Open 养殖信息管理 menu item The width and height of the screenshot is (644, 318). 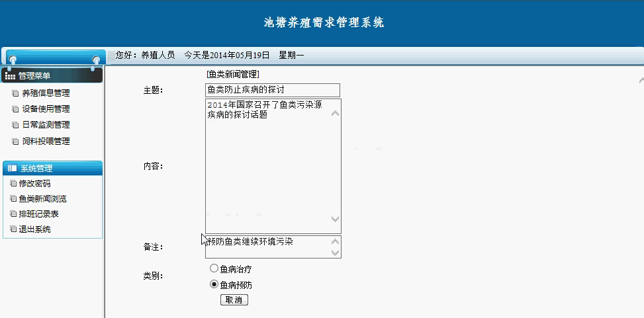(46, 94)
